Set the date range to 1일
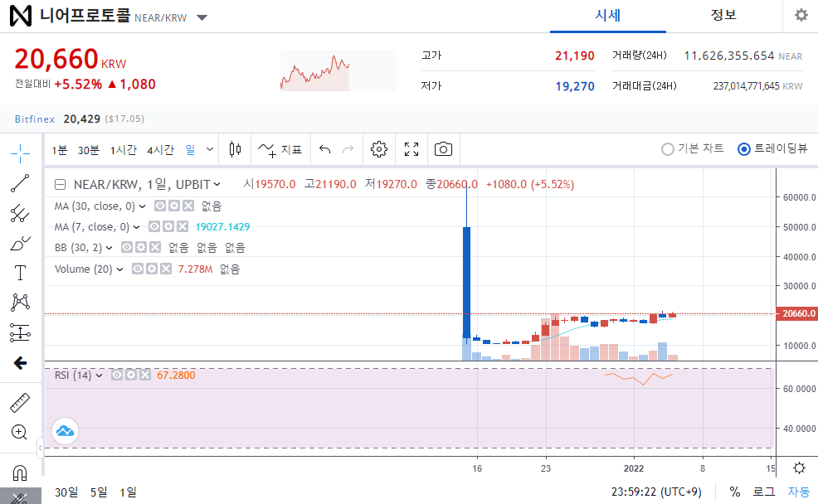Viewport: 818px width, 504px height. (x=128, y=492)
